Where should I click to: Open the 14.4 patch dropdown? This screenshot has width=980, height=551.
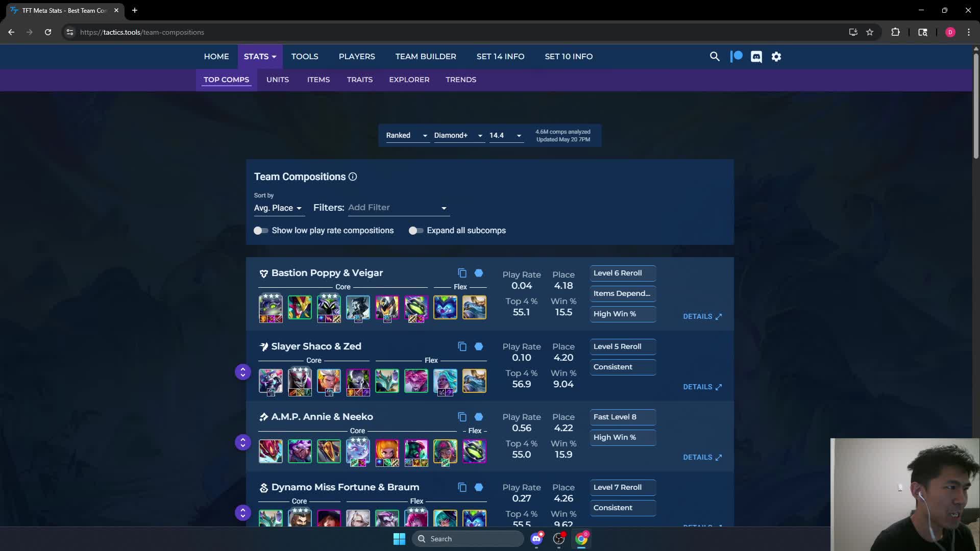506,135
